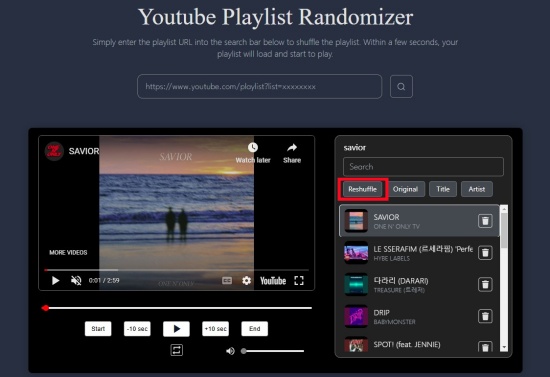
Task: Select the LE SSERAFIM track thumbnail
Action: (x=356, y=253)
